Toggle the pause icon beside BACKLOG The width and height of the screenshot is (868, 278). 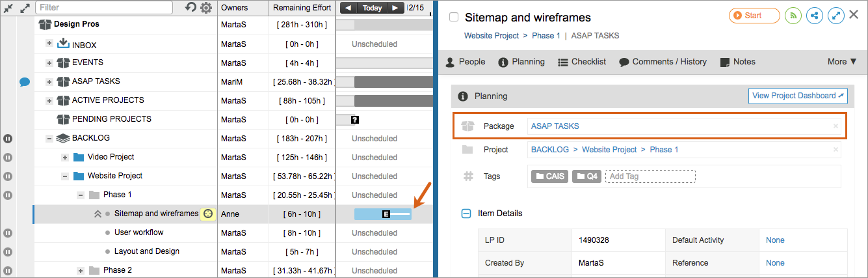tap(8, 139)
